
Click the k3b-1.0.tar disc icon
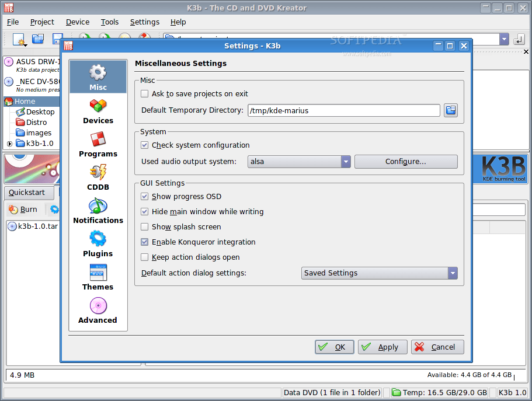click(12, 226)
